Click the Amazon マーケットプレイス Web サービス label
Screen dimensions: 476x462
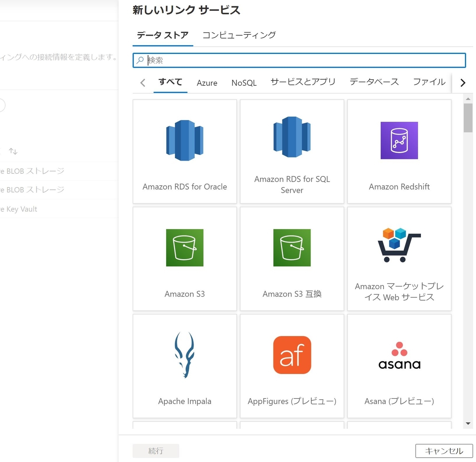tap(399, 291)
